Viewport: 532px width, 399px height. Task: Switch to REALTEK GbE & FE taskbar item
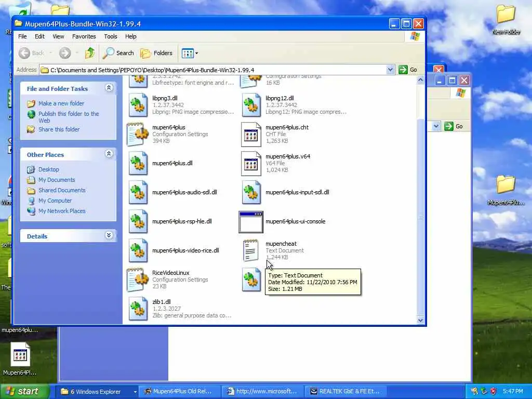point(346,392)
